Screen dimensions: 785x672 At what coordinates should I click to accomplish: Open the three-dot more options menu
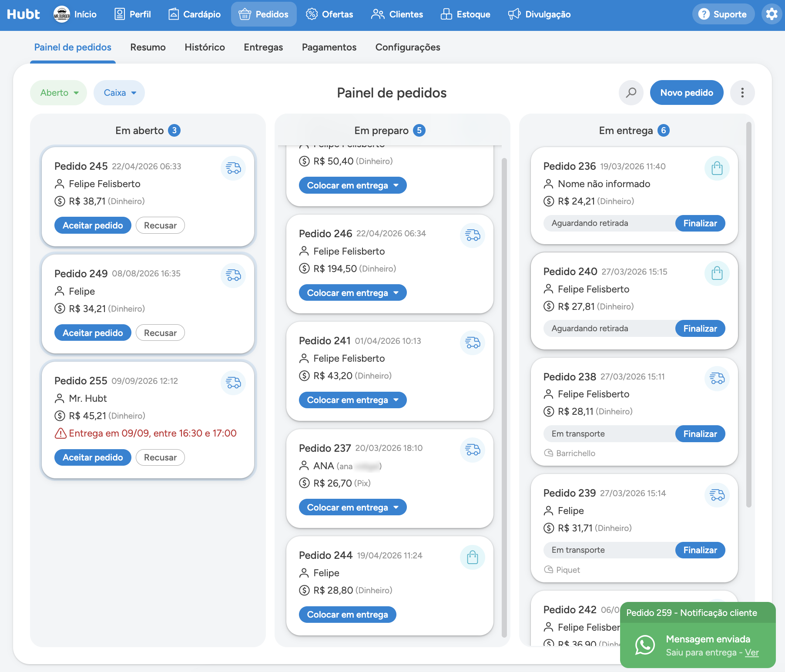(742, 93)
